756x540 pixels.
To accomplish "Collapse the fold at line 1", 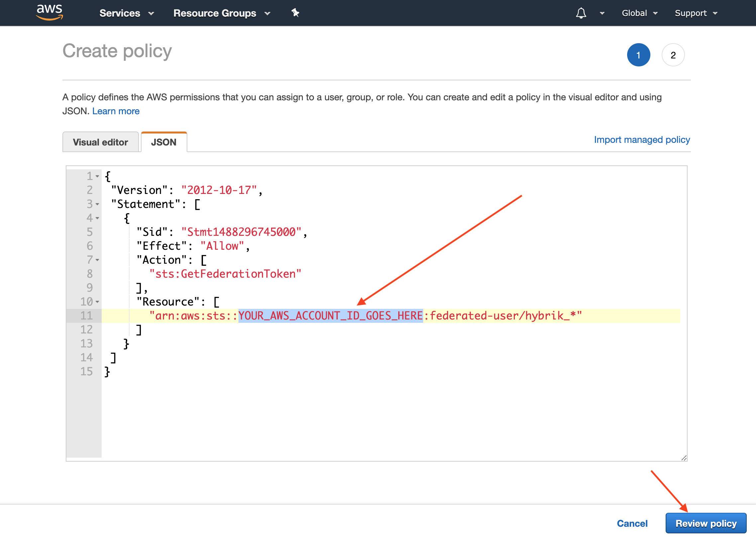I will click(x=97, y=176).
